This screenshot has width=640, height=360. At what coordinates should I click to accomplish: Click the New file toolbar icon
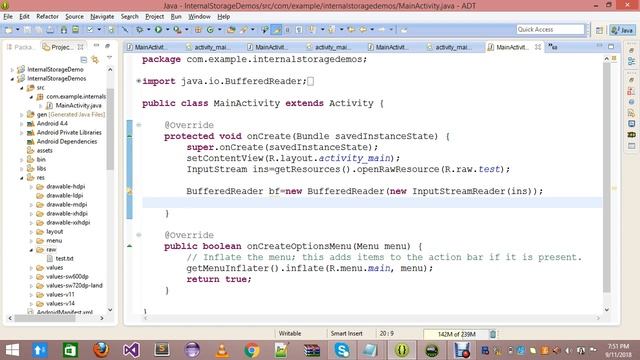coord(8,29)
